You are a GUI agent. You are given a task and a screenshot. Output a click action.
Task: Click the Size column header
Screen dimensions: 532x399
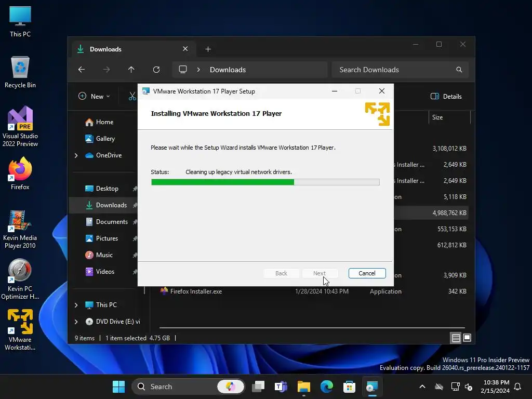click(449, 117)
